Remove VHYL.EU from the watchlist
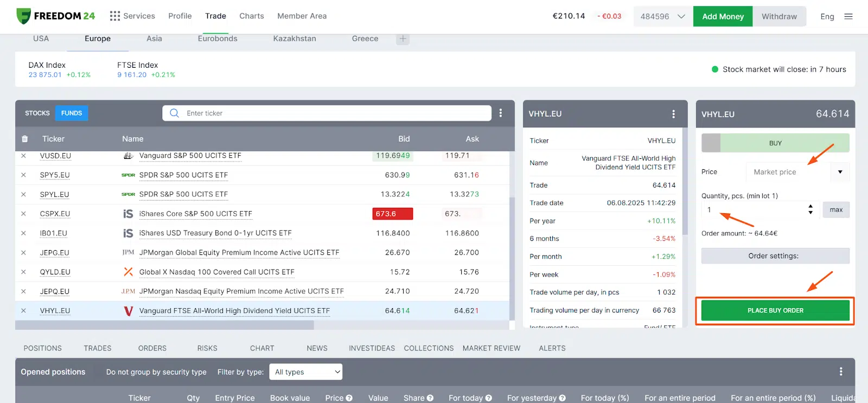 (23, 311)
